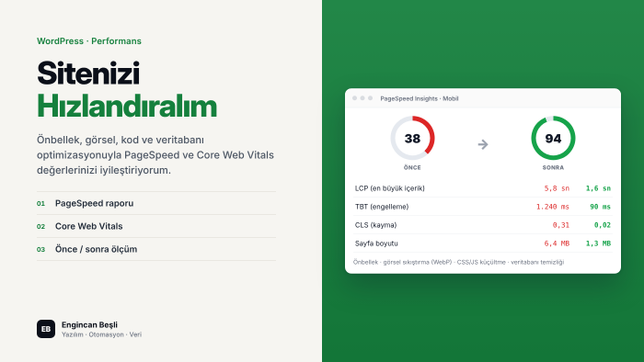Click the green '1,6 sn' value
This screenshot has height=362, width=644.
(x=598, y=188)
